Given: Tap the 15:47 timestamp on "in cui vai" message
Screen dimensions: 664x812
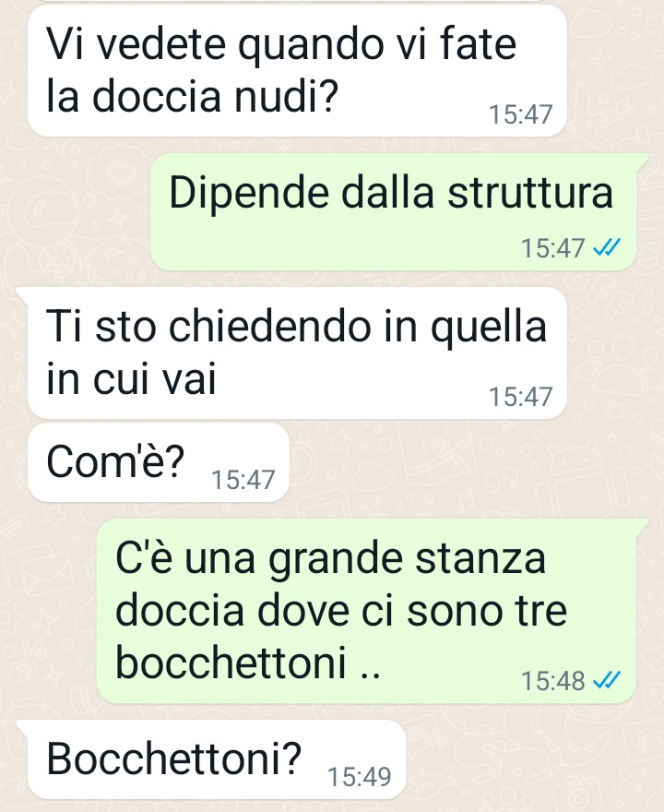Looking at the screenshot, I should [x=521, y=397].
